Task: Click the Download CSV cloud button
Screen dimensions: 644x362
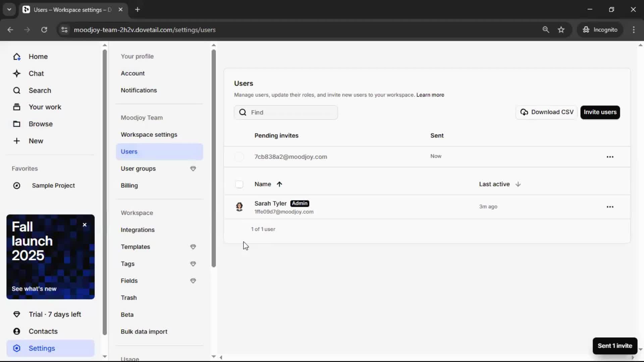Action: coord(546,112)
